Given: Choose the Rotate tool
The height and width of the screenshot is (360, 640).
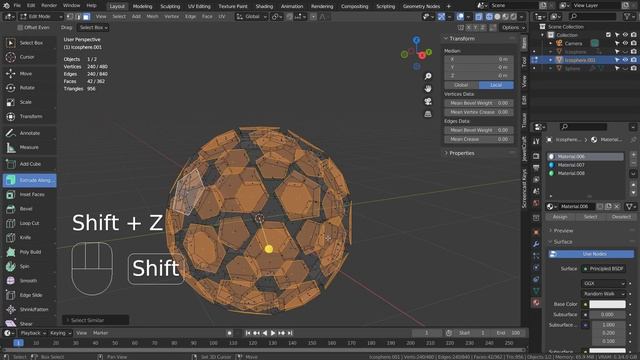Looking at the screenshot, I should (29, 88).
